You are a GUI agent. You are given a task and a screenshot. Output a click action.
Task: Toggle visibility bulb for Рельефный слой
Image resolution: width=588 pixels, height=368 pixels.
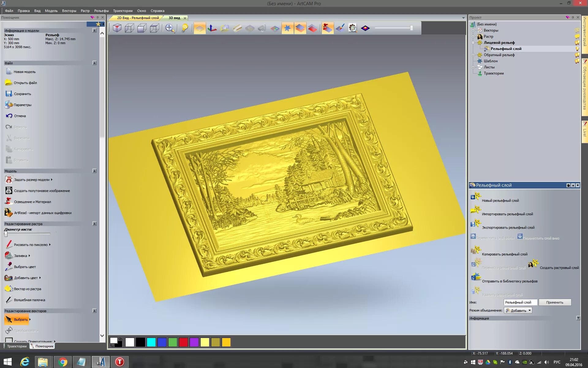click(x=577, y=49)
